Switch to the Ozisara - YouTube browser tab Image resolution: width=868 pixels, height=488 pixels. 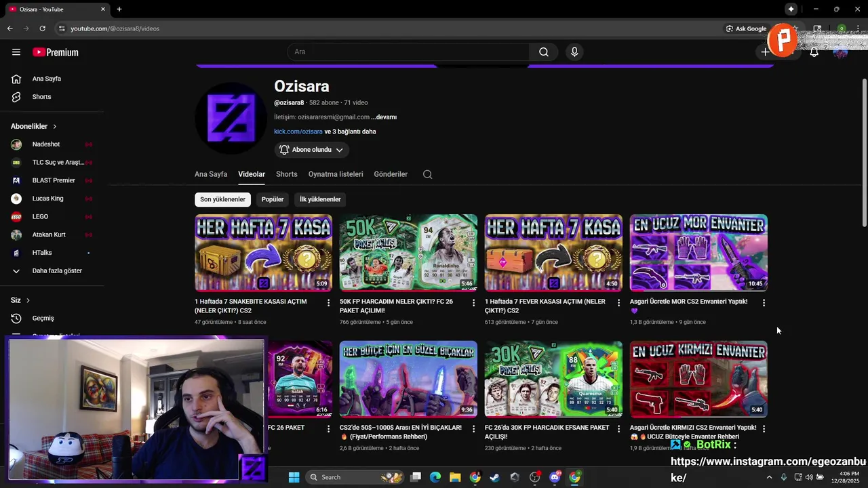(x=57, y=9)
